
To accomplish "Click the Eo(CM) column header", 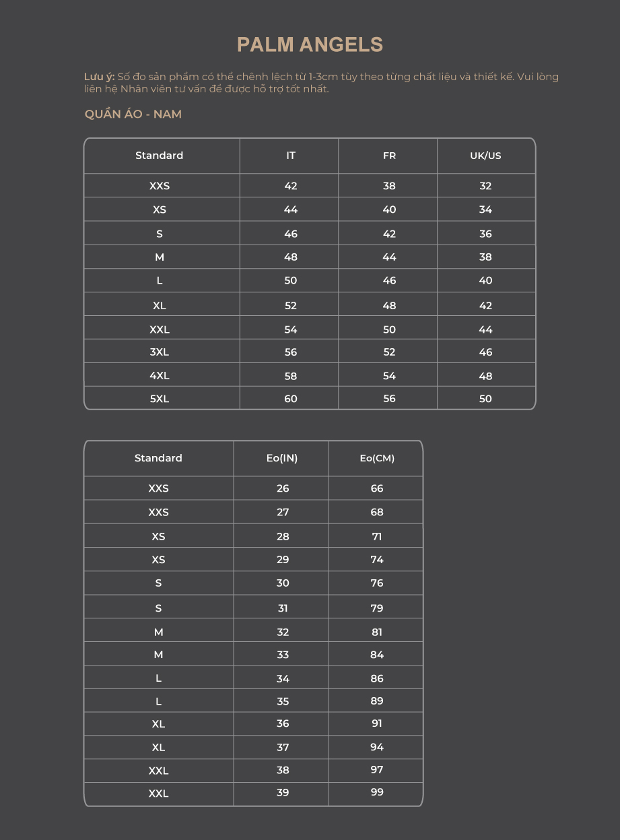I will coord(377,458).
